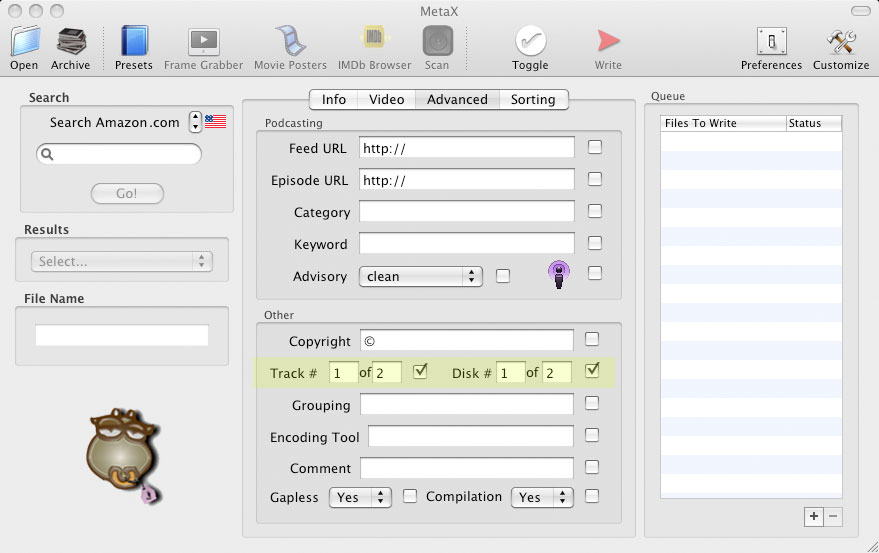This screenshot has width=879, height=553.
Task: Click the File Name text field
Action: click(x=122, y=335)
